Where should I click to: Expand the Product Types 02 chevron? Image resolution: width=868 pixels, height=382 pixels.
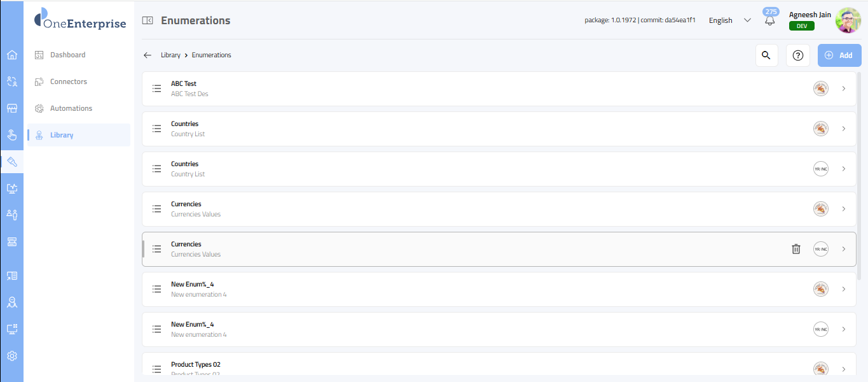(844, 369)
